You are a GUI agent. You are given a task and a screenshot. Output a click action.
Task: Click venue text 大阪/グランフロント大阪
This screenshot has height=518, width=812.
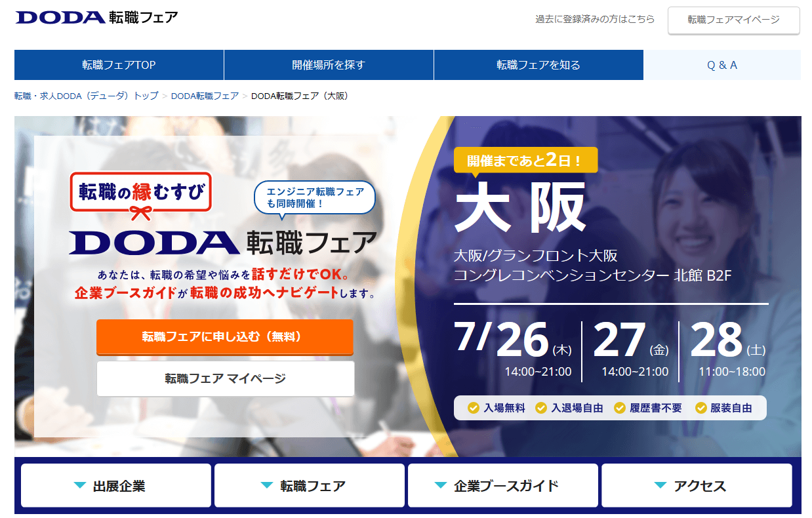coord(536,256)
